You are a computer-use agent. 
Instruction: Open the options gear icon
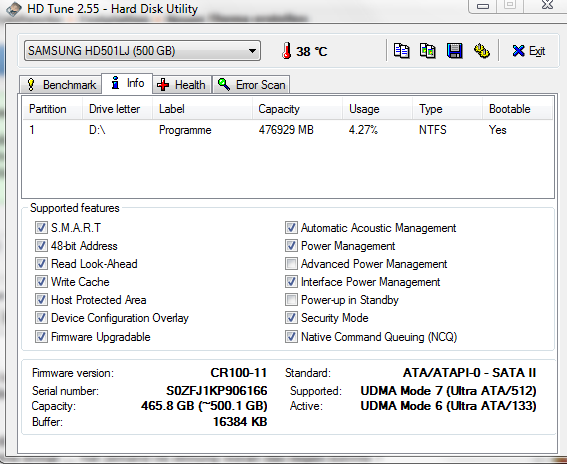(x=482, y=51)
